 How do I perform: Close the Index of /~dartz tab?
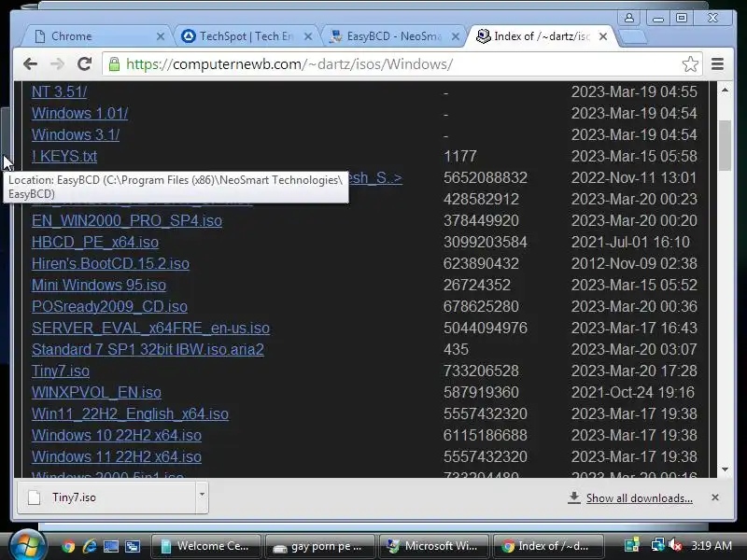pyautogui.click(x=602, y=36)
